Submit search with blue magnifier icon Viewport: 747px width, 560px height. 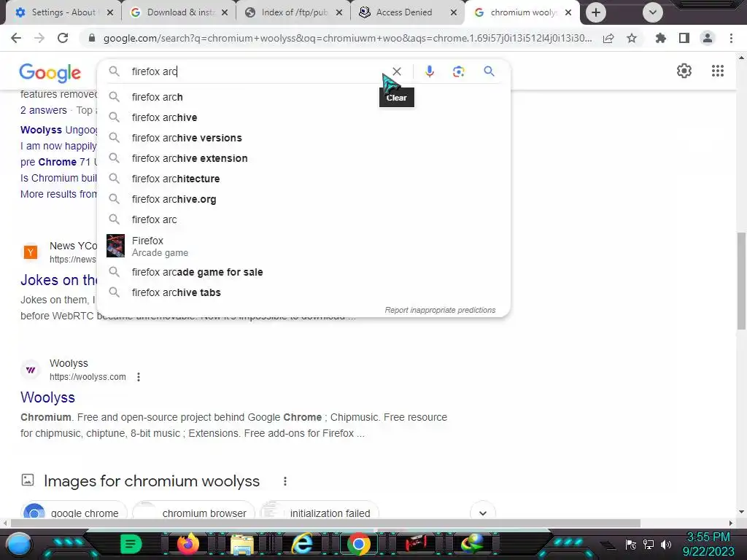[x=489, y=71]
